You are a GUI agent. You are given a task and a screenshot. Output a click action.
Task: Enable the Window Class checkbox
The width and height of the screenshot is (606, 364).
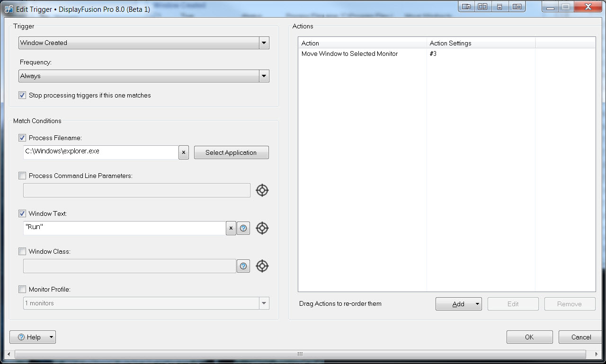pos(22,251)
